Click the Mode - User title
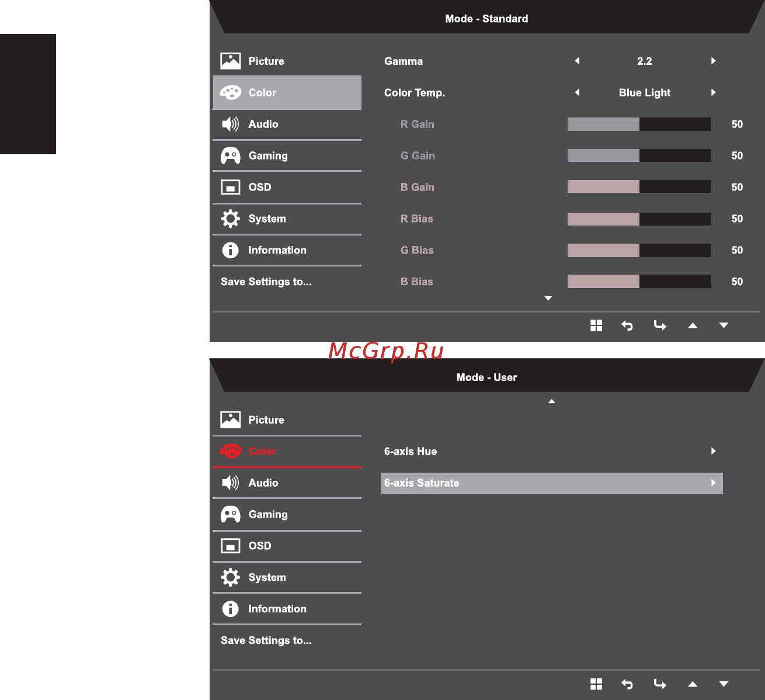This screenshot has height=700, width=765. click(x=486, y=377)
